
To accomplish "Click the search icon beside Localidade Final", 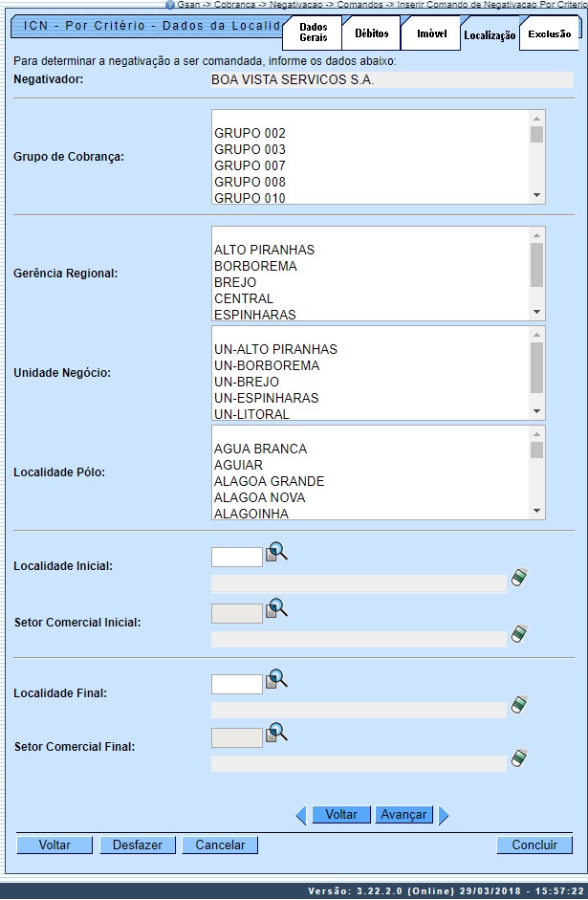I will click(x=276, y=680).
